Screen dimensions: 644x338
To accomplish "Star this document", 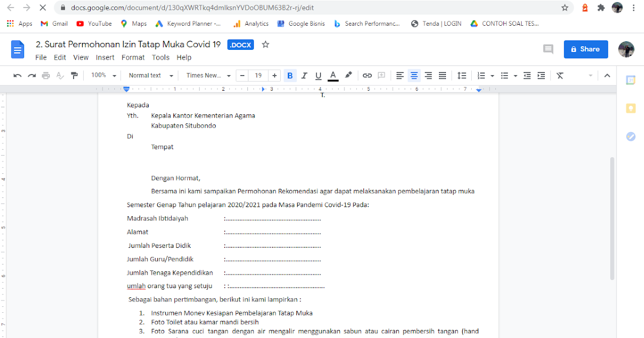I will pos(265,45).
